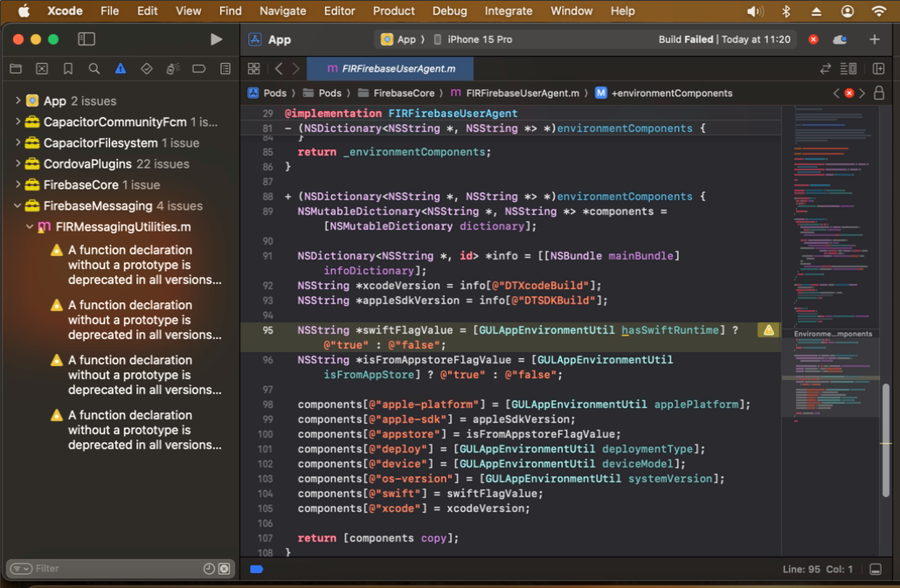The width and height of the screenshot is (900, 588).
Task: Open the sound volume menu bar icon
Action: click(x=755, y=10)
